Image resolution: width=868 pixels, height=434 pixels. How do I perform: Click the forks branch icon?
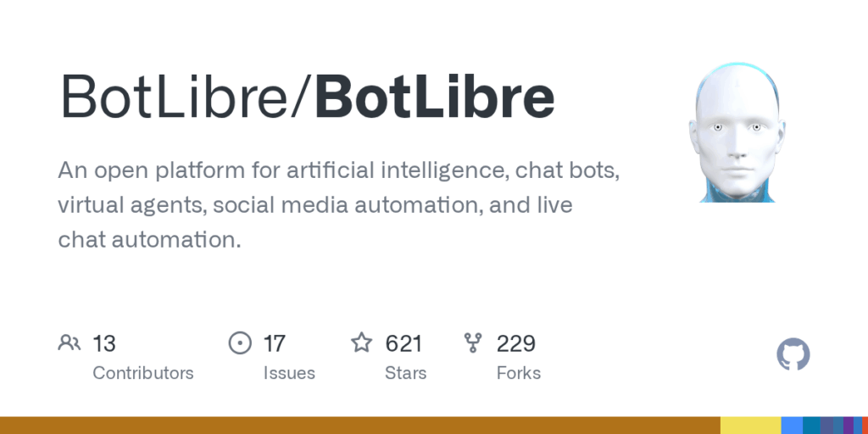[x=473, y=343]
